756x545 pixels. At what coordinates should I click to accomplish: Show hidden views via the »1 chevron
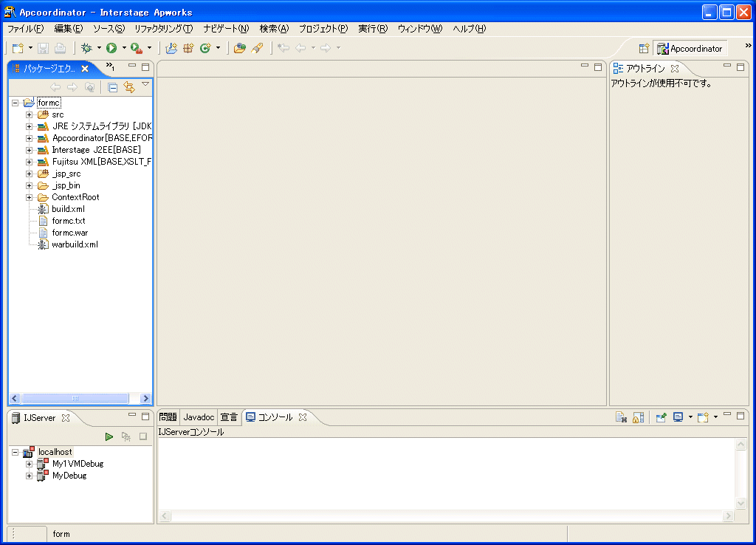[111, 66]
